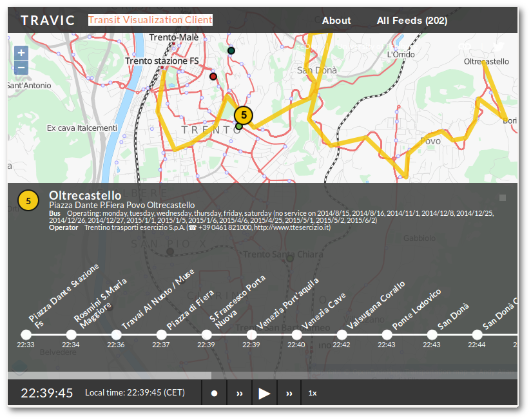Select the Venezia Port'aquila stop marker

point(251,335)
